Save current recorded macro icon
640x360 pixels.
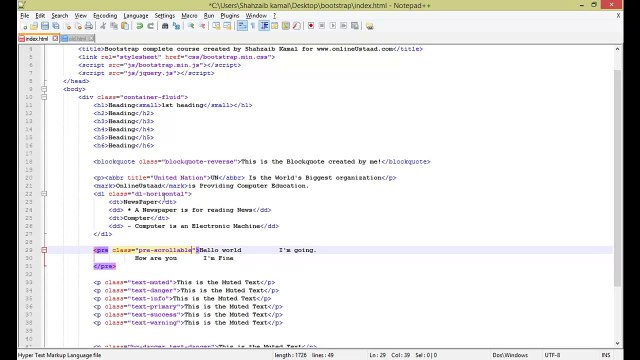pyautogui.click(x=355, y=26)
